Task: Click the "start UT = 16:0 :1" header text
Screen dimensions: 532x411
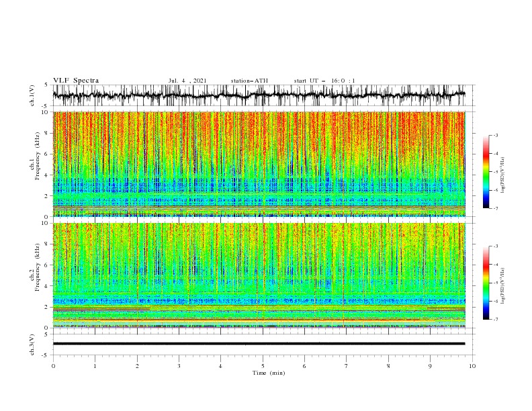Action: click(324, 81)
